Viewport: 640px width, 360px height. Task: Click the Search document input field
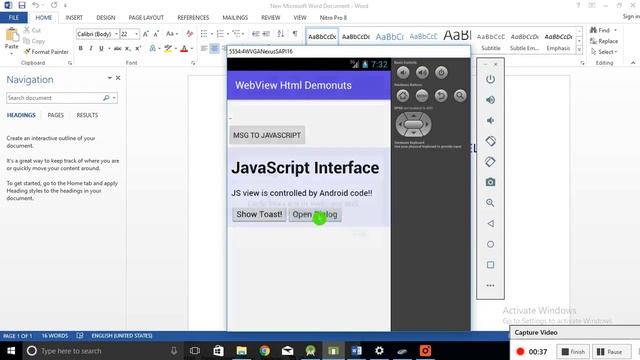tap(54, 98)
